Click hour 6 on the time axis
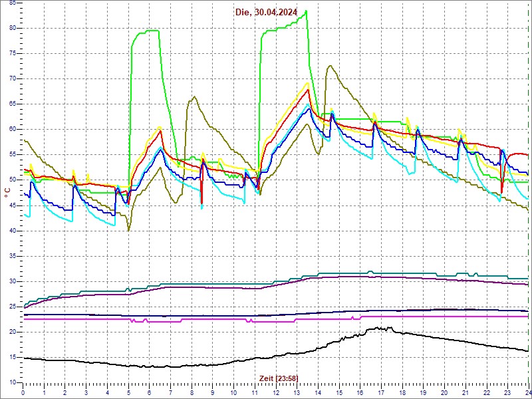Image resolution: width=532 pixels, height=399 pixels. coord(150,392)
